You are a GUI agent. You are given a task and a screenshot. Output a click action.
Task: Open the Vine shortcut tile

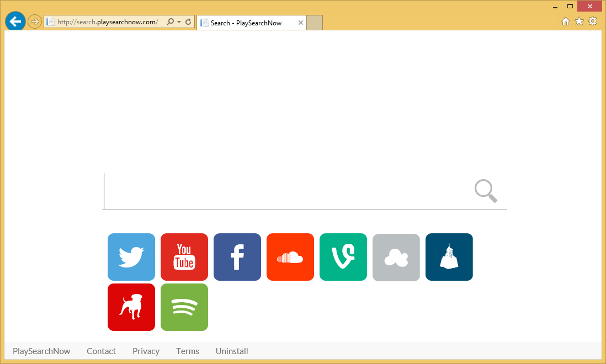343,257
